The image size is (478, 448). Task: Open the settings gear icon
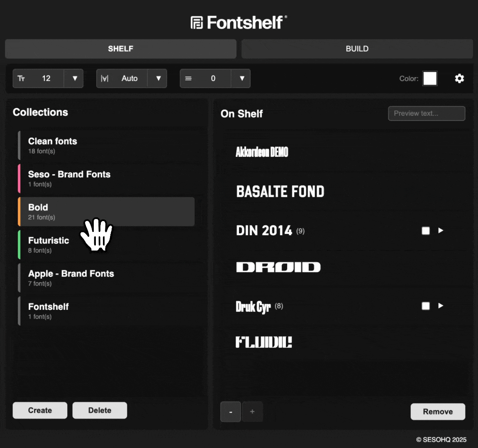pyautogui.click(x=459, y=78)
